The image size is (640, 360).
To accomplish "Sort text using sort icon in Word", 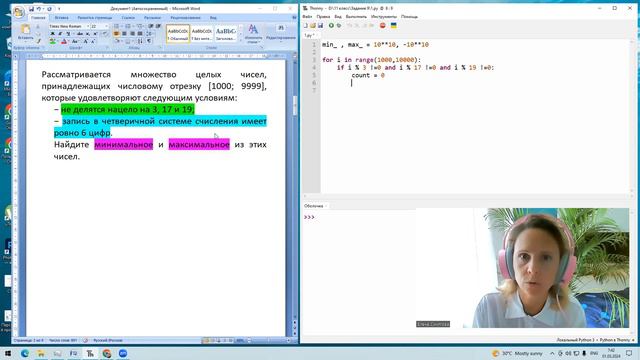I will point(140,41).
